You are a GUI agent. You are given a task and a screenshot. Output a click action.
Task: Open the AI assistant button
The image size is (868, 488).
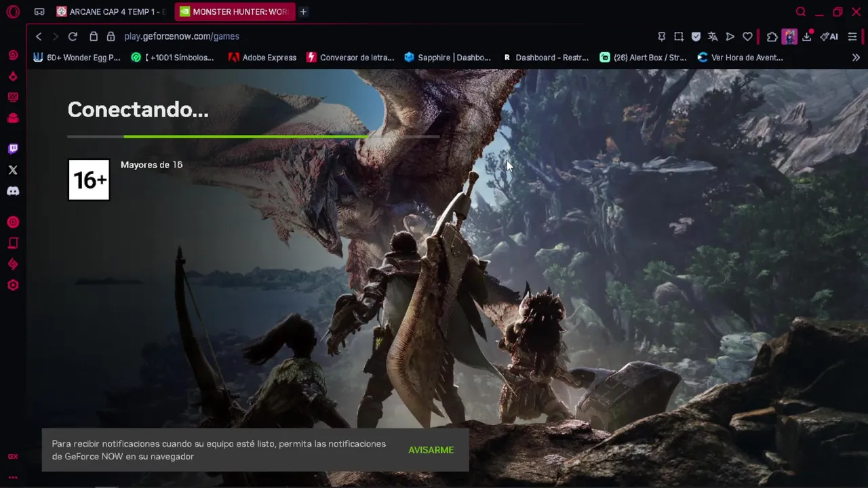[x=829, y=37]
